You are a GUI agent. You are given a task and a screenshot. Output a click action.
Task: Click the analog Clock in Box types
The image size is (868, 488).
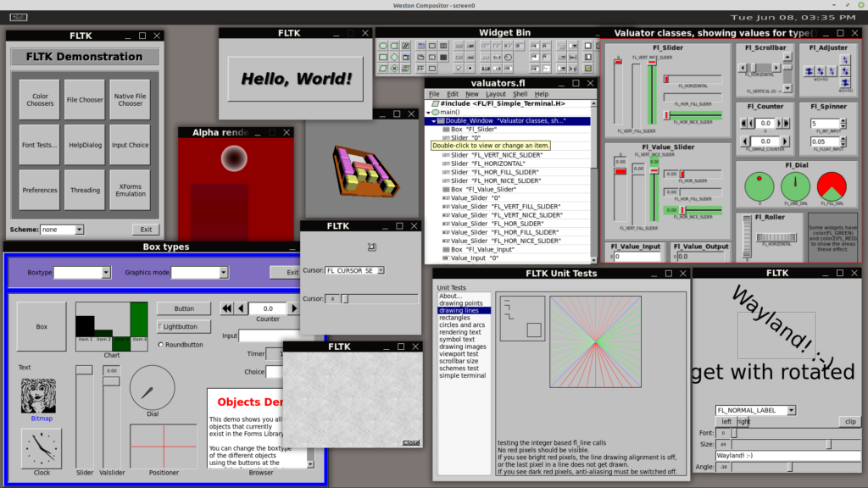pyautogui.click(x=42, y=448)
